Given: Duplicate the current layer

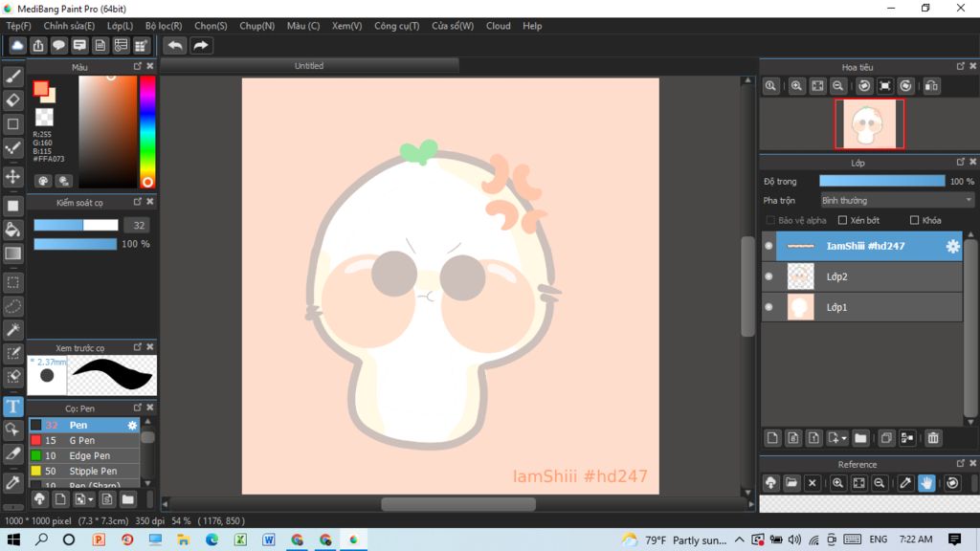Looking at the screenshot, I should [x=886, y=438].
